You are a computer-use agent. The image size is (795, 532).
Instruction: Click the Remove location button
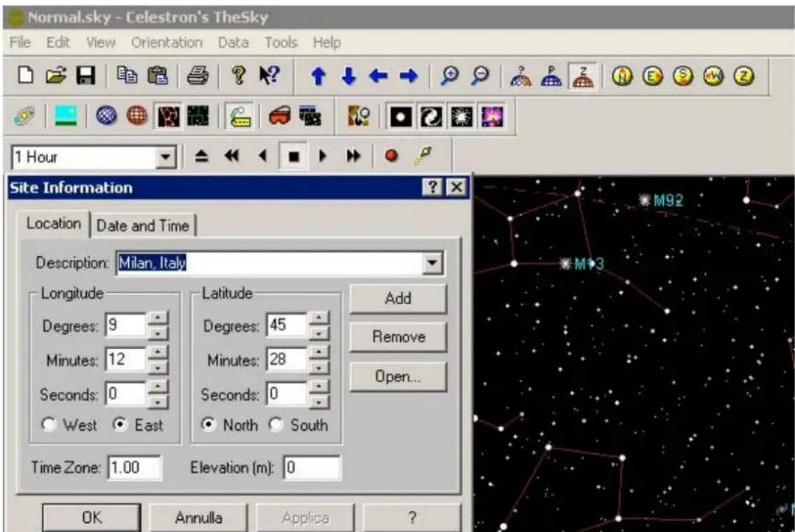(398, 336)
